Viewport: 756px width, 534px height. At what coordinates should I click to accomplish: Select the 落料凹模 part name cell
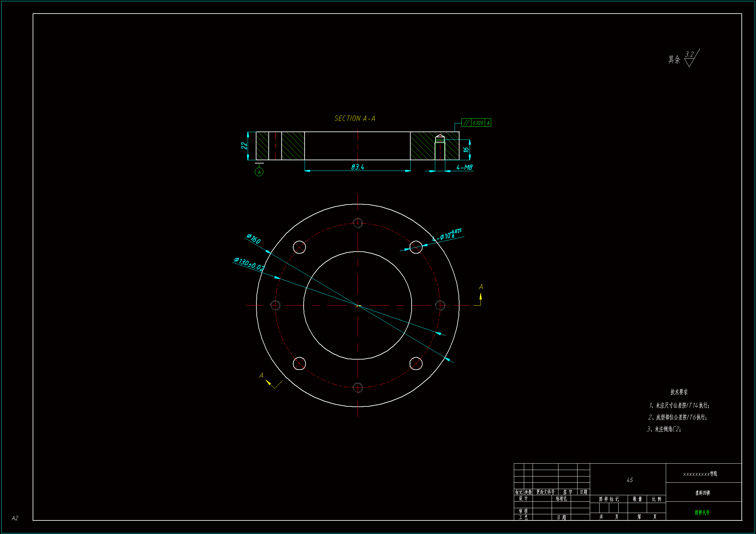[x=703, y=493]
